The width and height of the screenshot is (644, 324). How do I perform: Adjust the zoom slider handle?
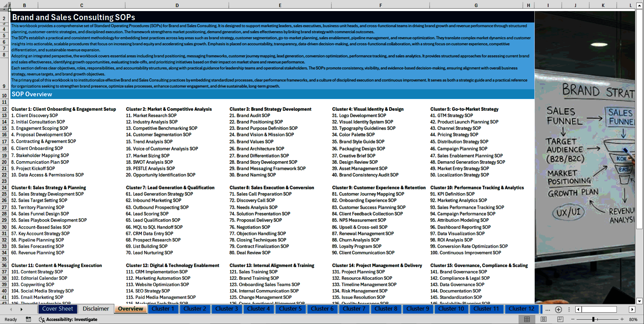pos(593,319)
